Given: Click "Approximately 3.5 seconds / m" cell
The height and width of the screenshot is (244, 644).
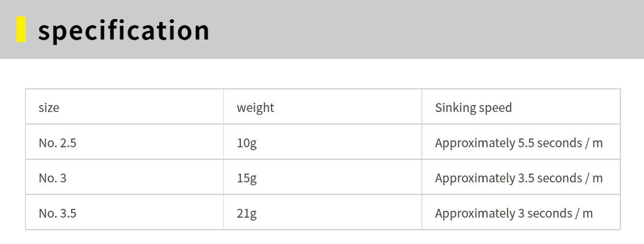Looking at the screenshot, I should click(x=518, y=178).
